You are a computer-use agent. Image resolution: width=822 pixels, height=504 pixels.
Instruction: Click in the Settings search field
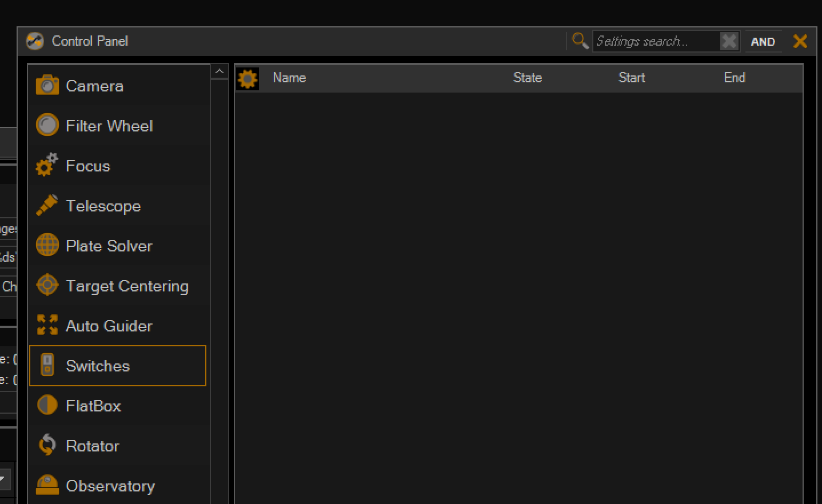point(655,41)
